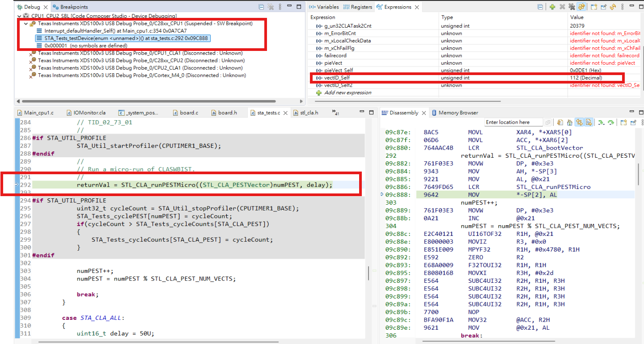This screenshot has width=644, height=344.
Task: Open the board.c editor tab
Action: [x=185, y=113]
